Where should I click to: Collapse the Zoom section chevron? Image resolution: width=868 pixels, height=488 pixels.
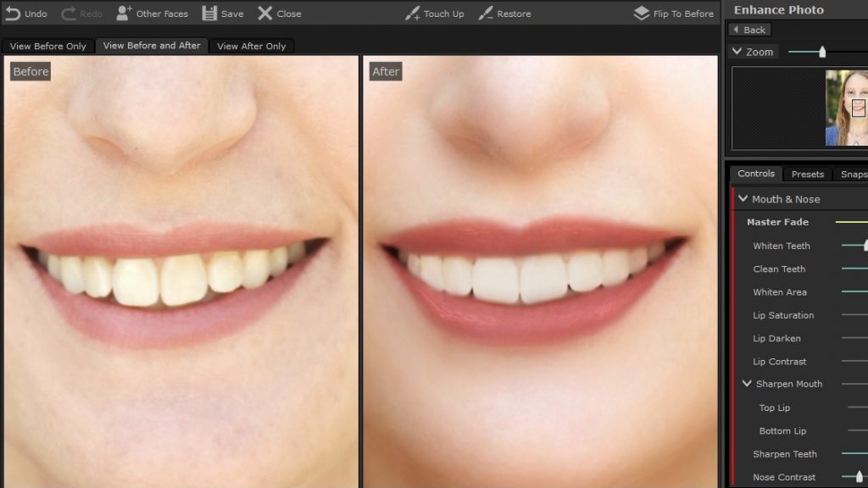pyautogui.click(x=737, y=52)
